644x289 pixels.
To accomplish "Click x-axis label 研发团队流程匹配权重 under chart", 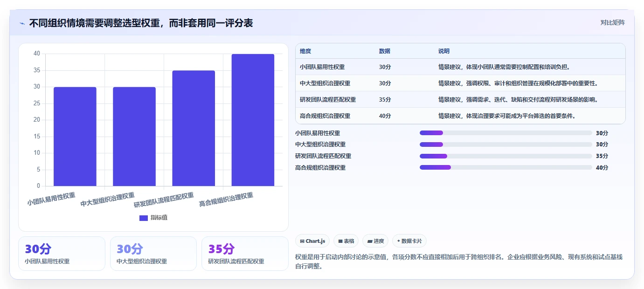I will point(164,200).
